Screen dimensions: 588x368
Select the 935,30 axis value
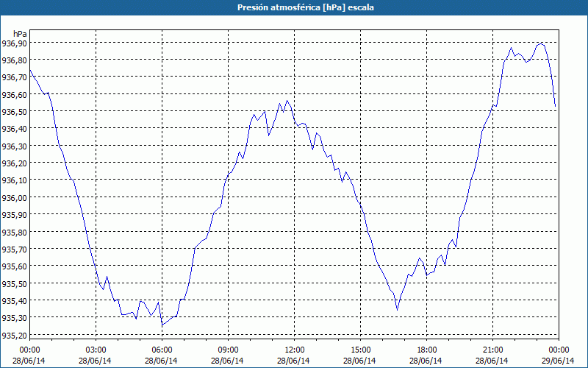(15, 318)
